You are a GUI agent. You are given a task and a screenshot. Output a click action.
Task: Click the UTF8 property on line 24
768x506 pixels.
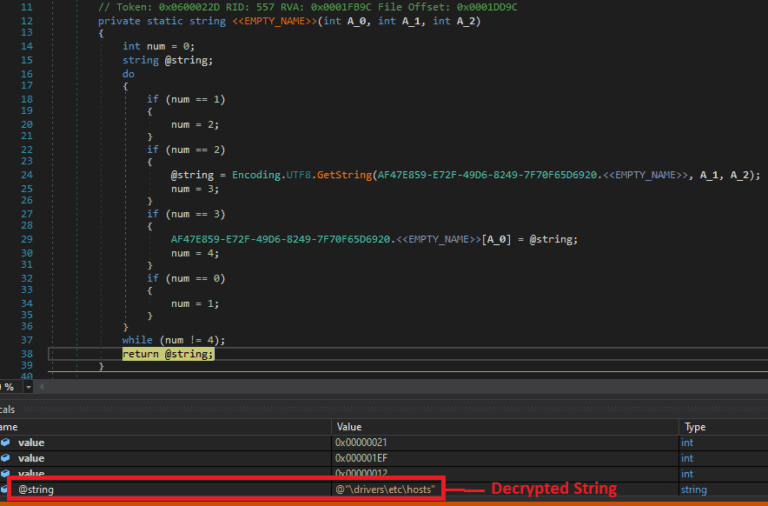tap(298, 175)
